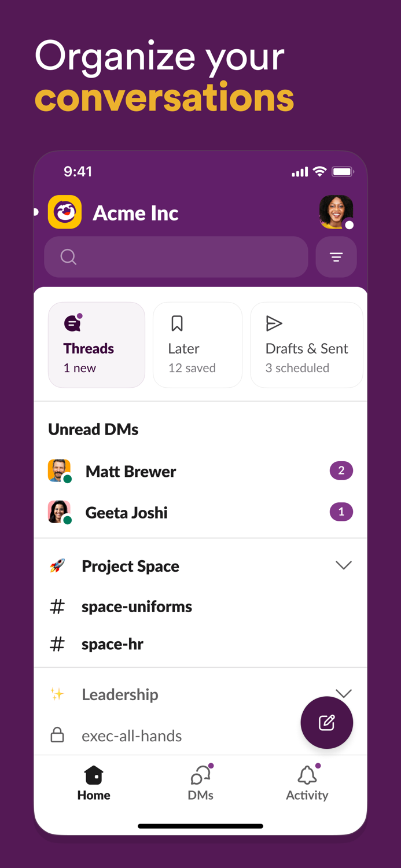Collapse the Project Space section
Image resolution: width=401 pixels, height=868 pixels.
coord(344,565)
